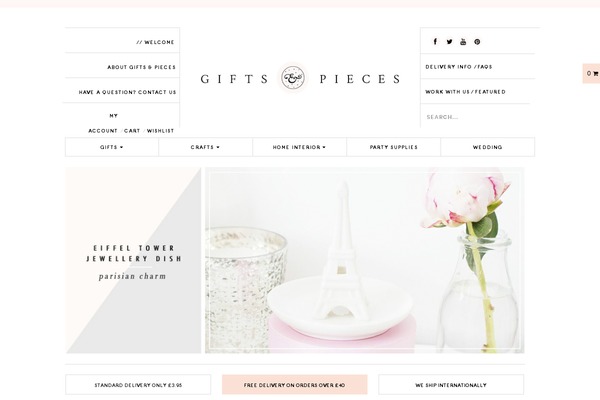Expand the Crafts dropdown menu
The image size is (600, 400).
(x=205, y=147)
